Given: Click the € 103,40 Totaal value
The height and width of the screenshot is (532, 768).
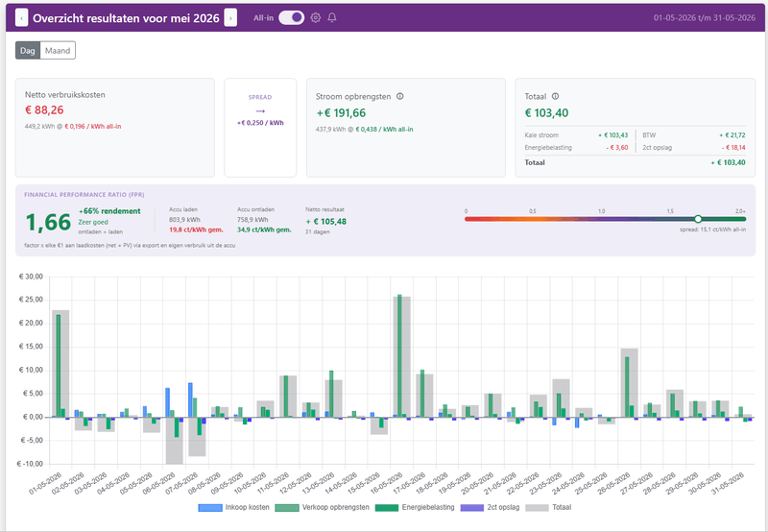Looking at the screenshot, I should click(x=546, y=113).
